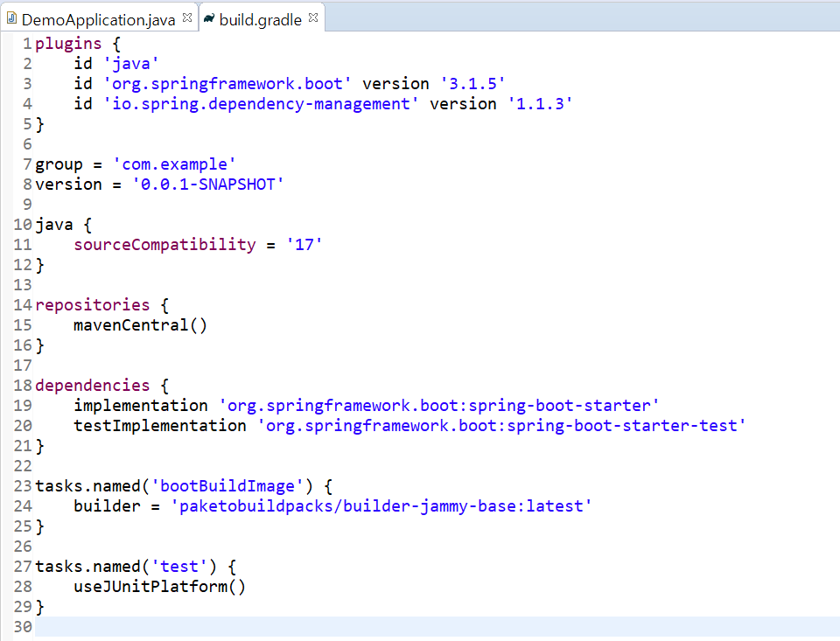The image size is (840, 641).
Task: Click the sourceCompatibility property name
Action: (x=164, y=245)
